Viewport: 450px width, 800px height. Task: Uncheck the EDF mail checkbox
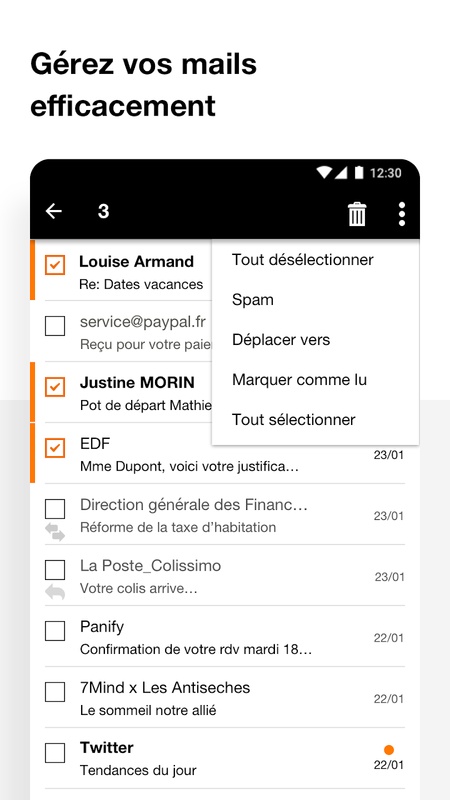point(55,447)
